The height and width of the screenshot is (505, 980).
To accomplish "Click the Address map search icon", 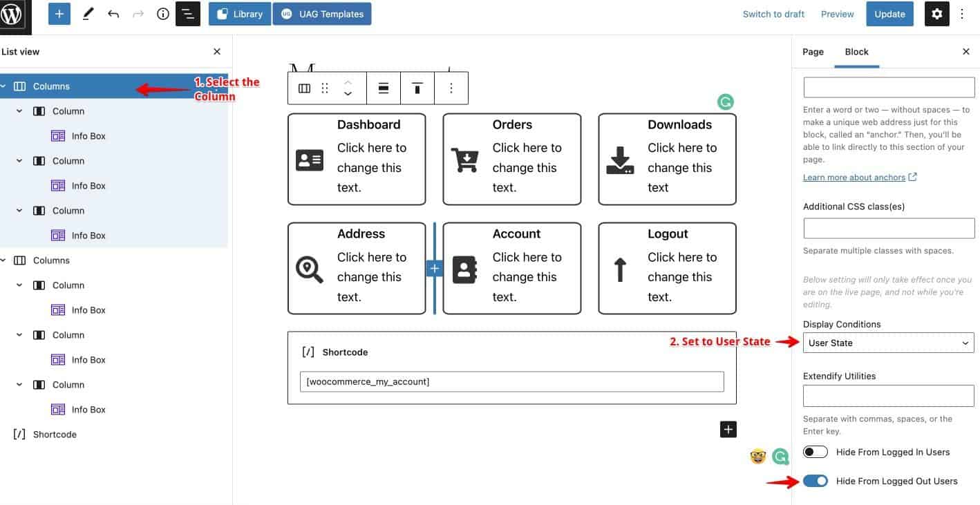I will click(310, 269).
